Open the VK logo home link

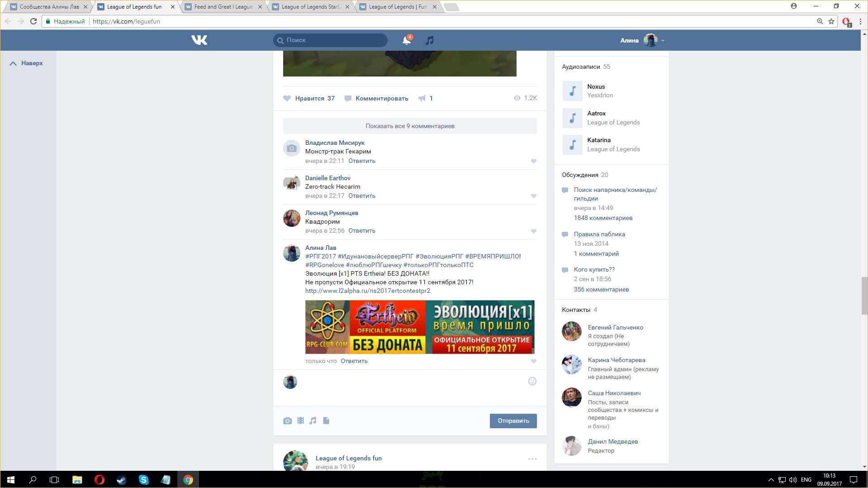199,40
